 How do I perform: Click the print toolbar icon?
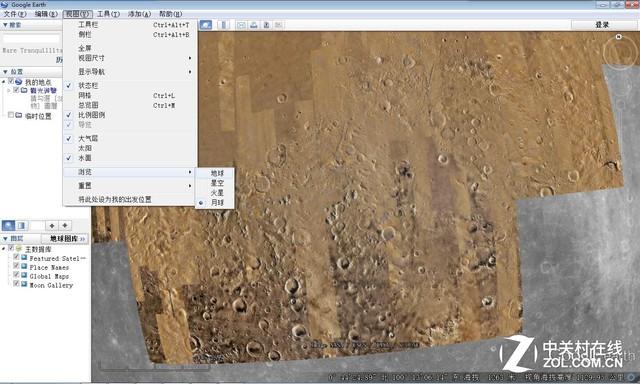click(x=253, y=25)
